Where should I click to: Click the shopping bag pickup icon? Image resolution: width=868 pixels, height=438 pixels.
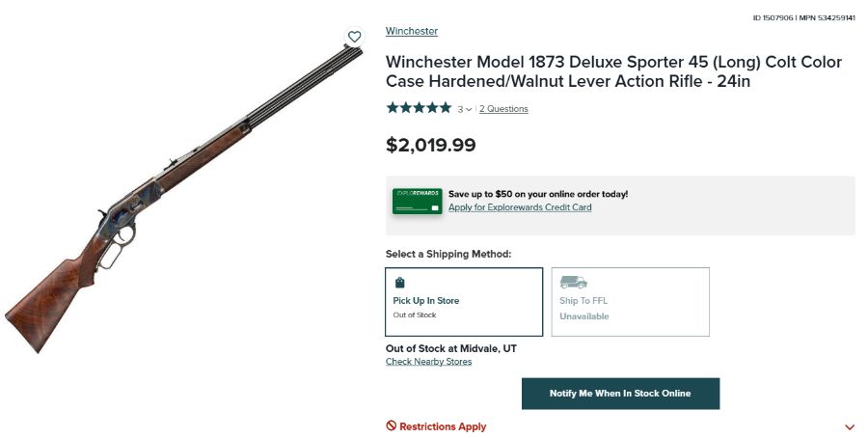click(399, 283)
